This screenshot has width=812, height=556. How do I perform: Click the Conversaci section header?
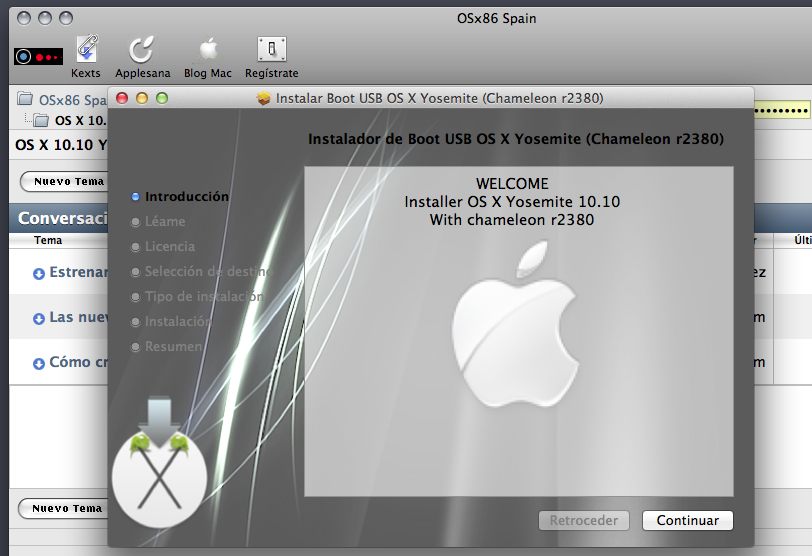pos(63,218)
